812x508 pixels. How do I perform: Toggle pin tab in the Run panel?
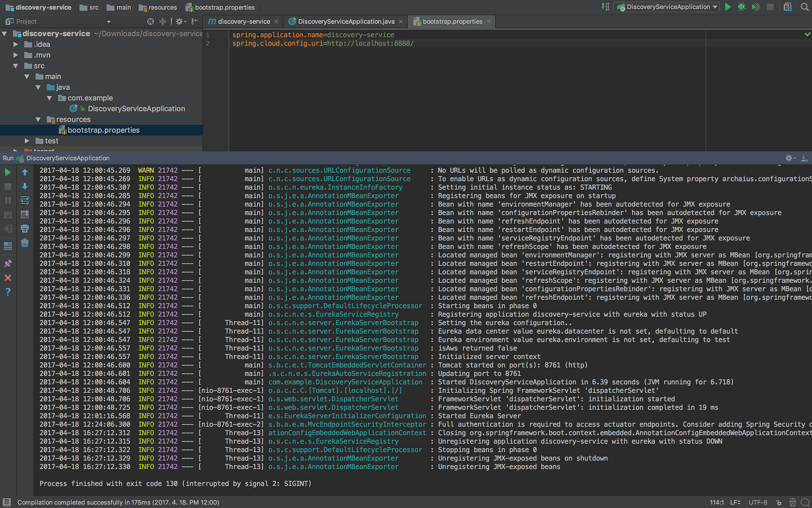tap(8, 264)
